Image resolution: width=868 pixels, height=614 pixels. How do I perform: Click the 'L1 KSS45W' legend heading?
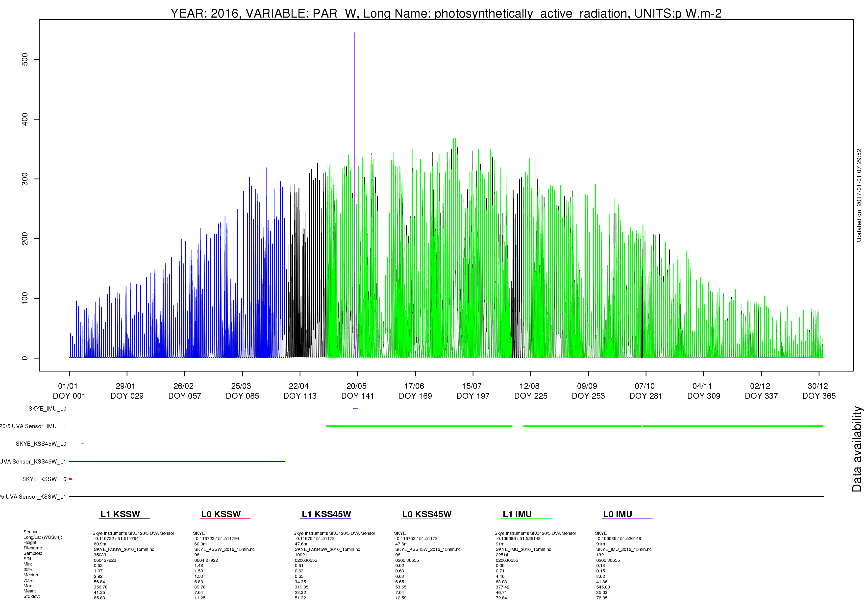click(326, 514)
